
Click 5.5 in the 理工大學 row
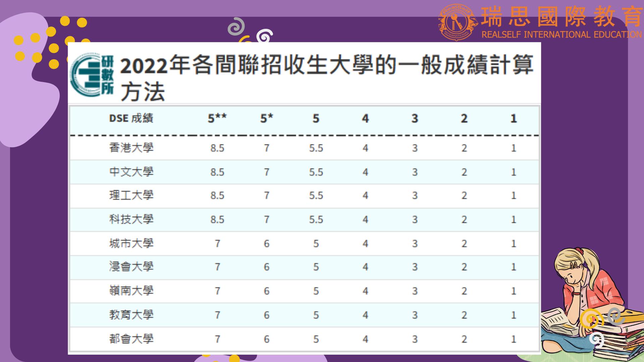point(316,196)
